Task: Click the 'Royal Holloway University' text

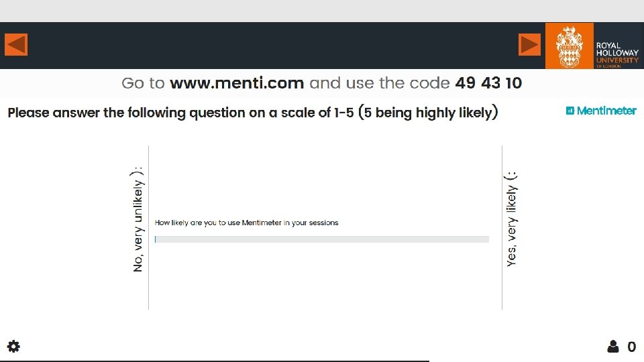Action: point(617,54)
